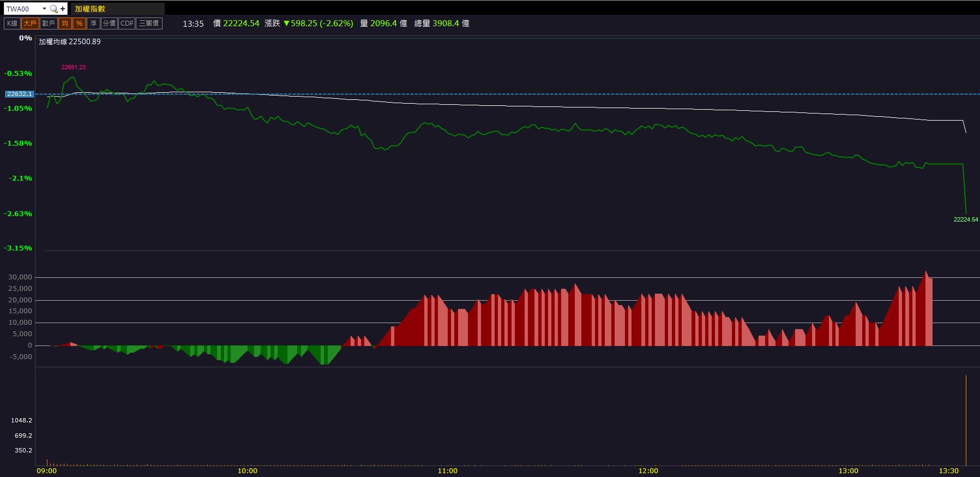Click the 22691.23 high price label
This screenshot has width=980, height=477.
(73, 67)
